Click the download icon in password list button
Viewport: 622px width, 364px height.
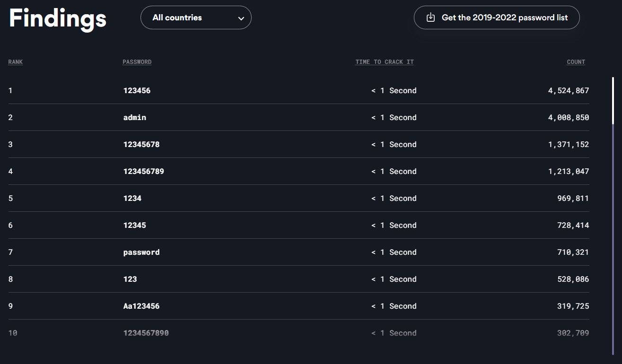point(430,17)
